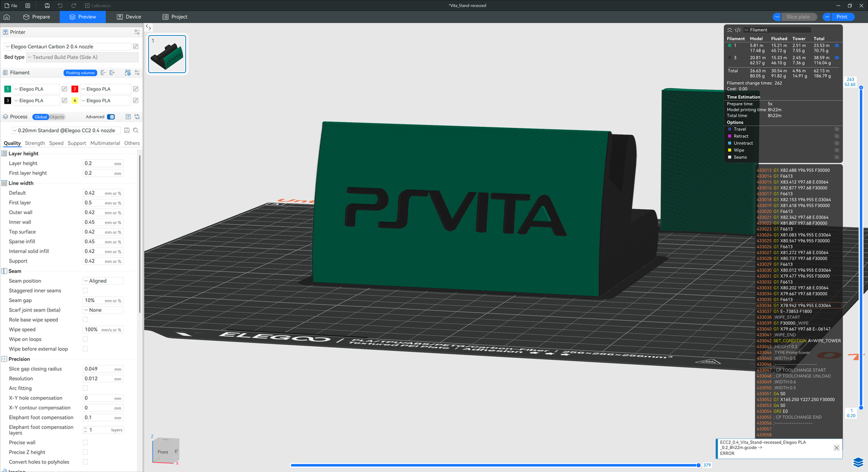Open the File menu
The height and width of the screenshot is (472, 868).
click(x=11, y=5)
